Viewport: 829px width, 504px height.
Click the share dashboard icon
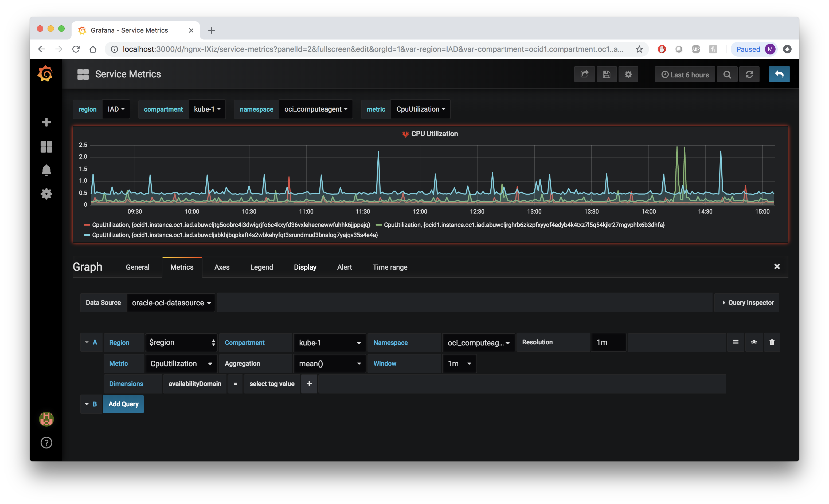coord(584,74)
